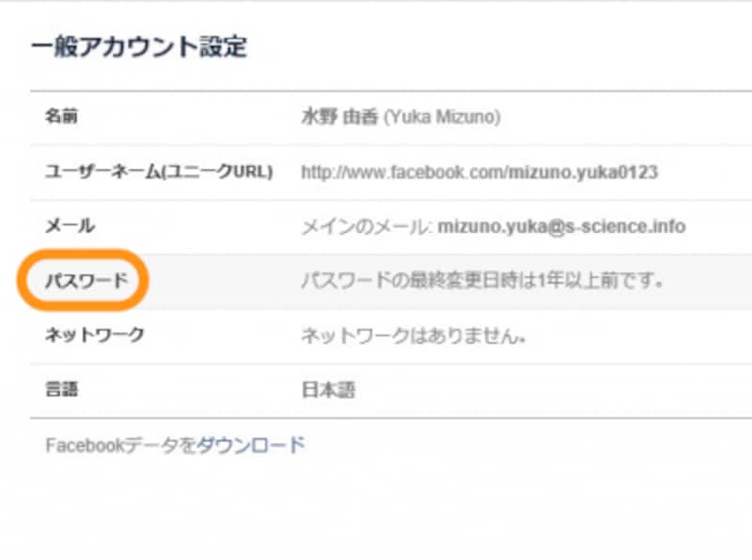Open the profile URL facebook.com/mizuno.yuka0123
Screen dimensions: 752x560
[479, 172]
